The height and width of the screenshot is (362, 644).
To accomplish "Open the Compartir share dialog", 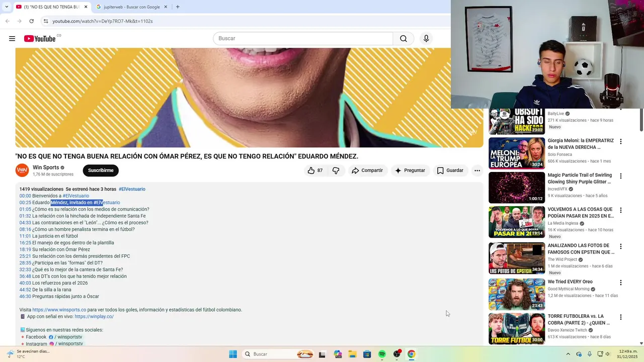I will [x=367, y=170].
